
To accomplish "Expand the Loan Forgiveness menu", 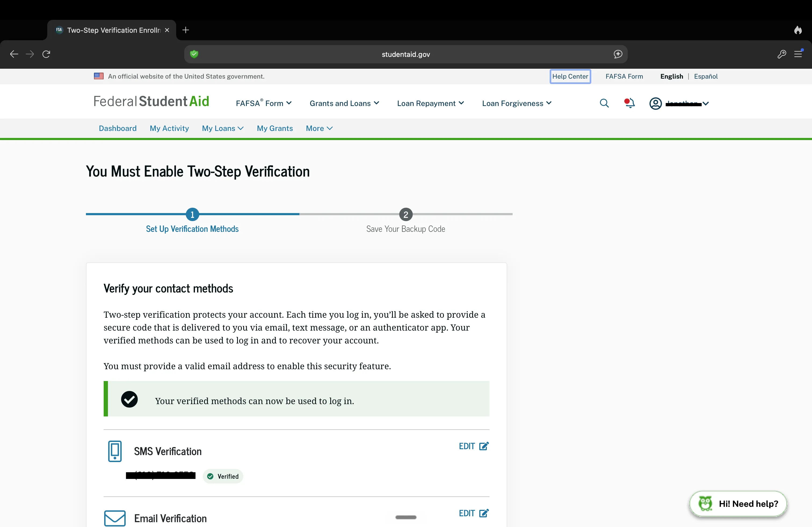I will pyautogui.click(x=517, y=103).
